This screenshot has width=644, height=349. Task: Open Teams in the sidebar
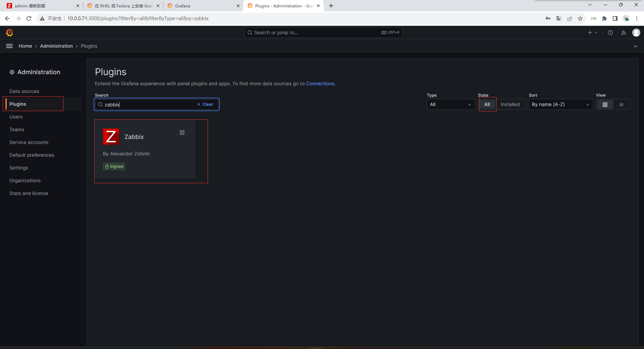17,130
